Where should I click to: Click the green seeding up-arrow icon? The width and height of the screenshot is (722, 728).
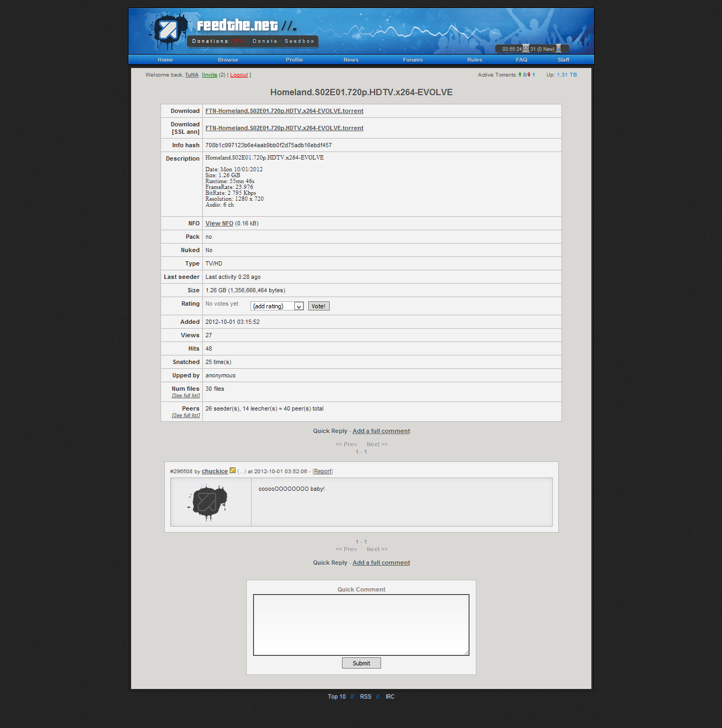tap(520, 74)
